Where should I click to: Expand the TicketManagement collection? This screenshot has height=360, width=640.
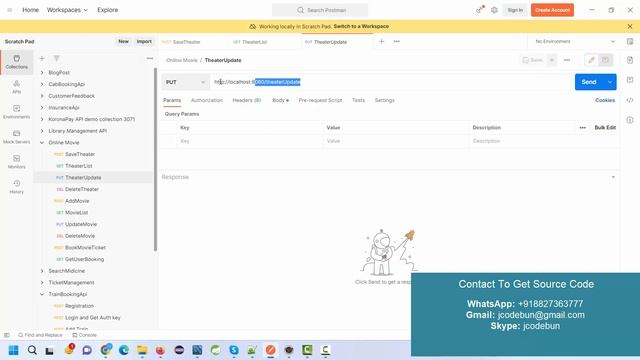pyautogui.click(x=42, y=282)
